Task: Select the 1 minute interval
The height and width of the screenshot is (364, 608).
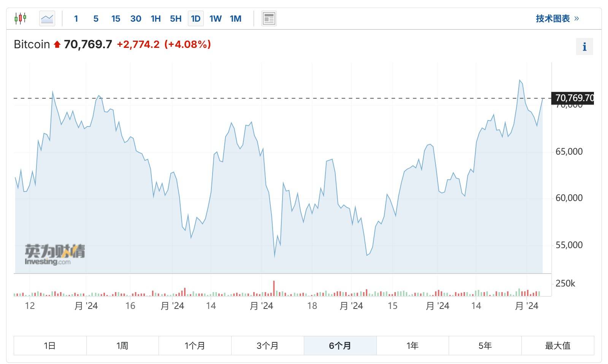Action: [76, 19]
